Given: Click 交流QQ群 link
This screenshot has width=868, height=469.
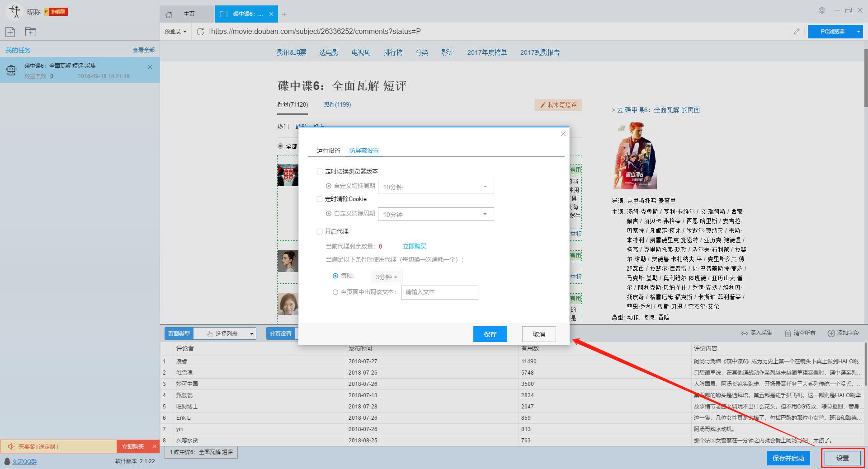Looking at the screenshot, I should [x=24, y=461].
